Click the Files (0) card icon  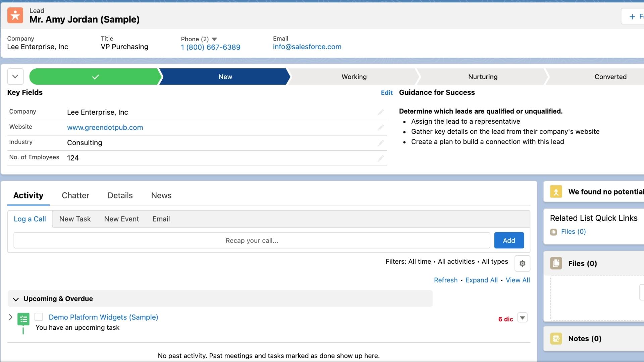556,263
